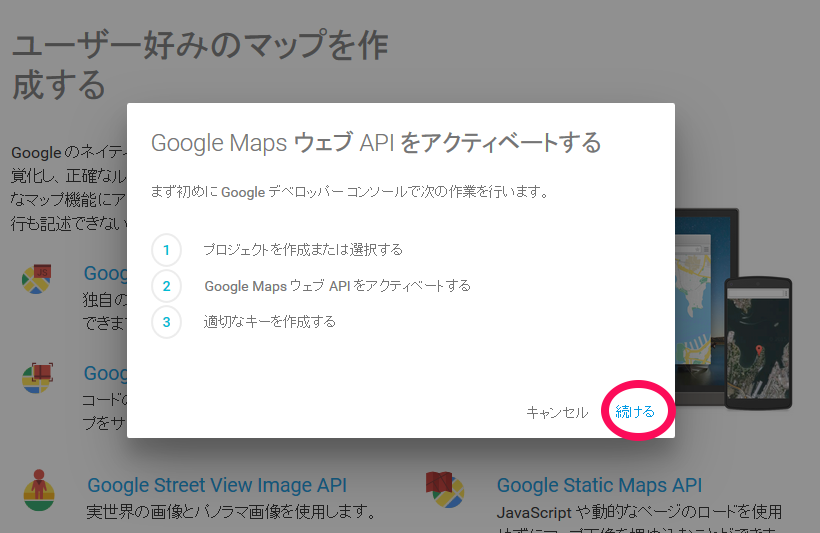Click the キャンセル (Cancel) button

click(x=557, y=413)
